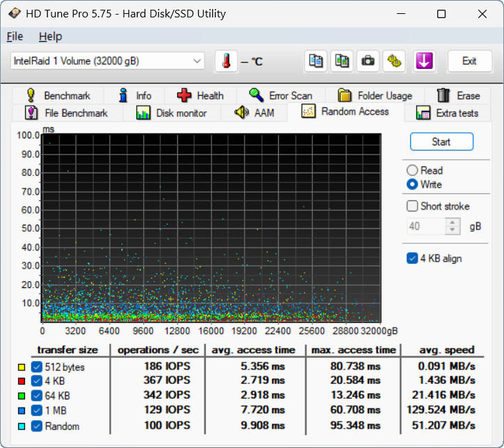This screenshot has width=504, height=448.
Task: Open the Extra tests tab
Action: 447,113
